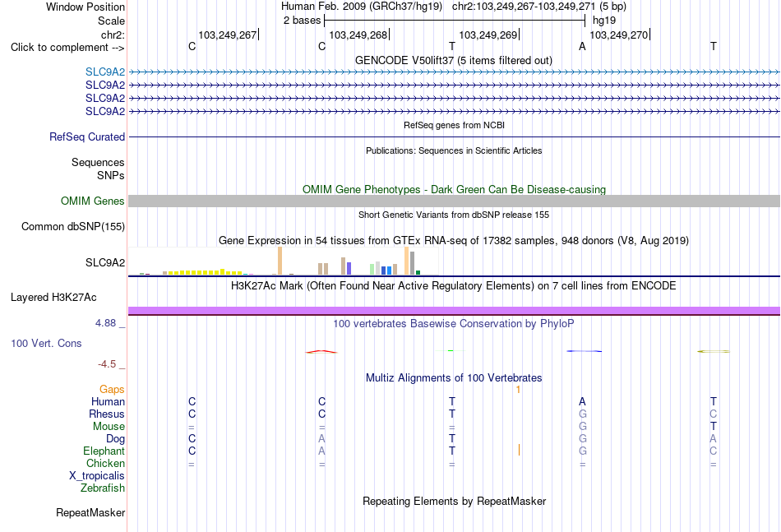Image resolution: width=781 pixels, height=532 pixels.
Task: Click 'RefSeq genes from NCBI' track title
Action: [x=454, y=125]
